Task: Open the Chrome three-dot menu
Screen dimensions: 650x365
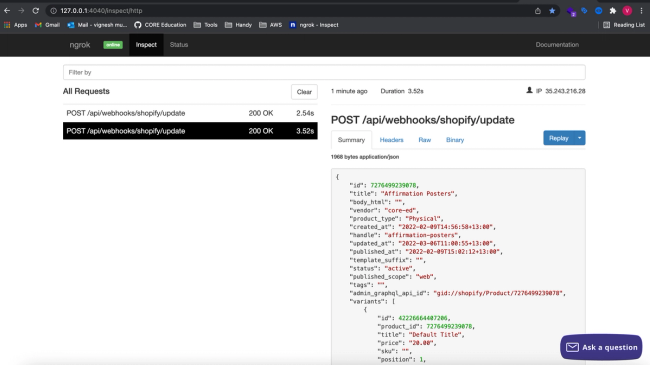Action: click(x=641, y=11)
